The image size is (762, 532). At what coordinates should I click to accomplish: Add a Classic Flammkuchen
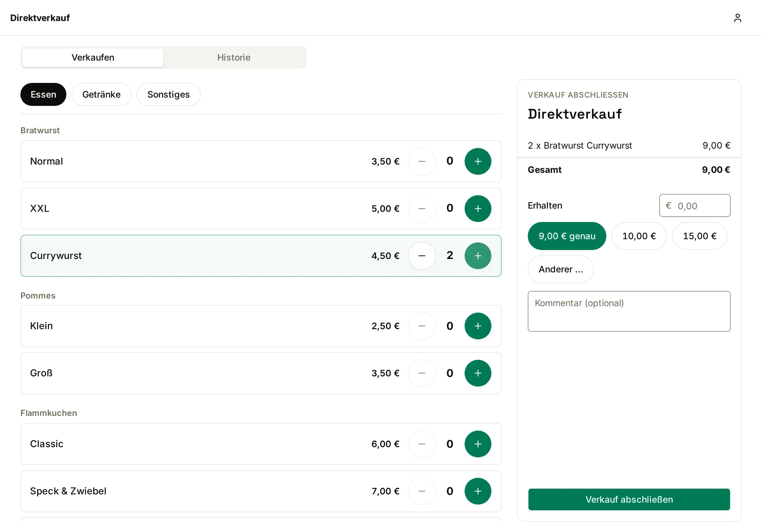point(478,444)
